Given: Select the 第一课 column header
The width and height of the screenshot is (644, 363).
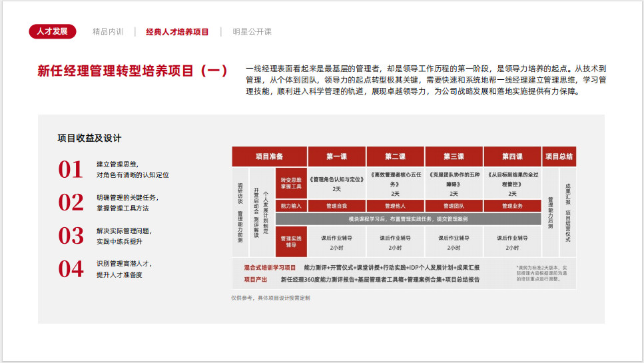Looking at the screenshot, I should 336,157.
